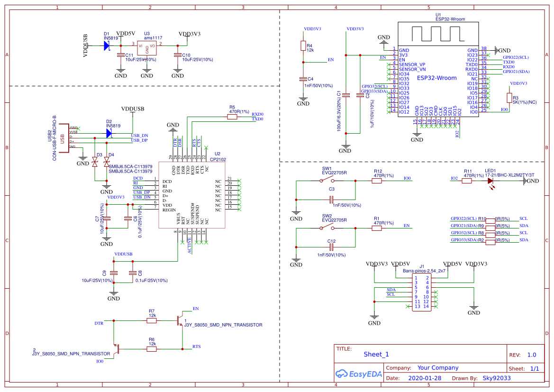Select the USB2 micro-B connector symbol
The width and height of the screenshot is (554, 392).
click(x=64, y=138)
